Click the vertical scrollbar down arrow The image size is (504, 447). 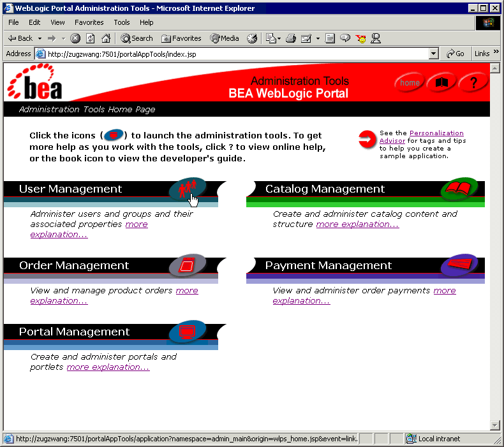pos(494,425)
